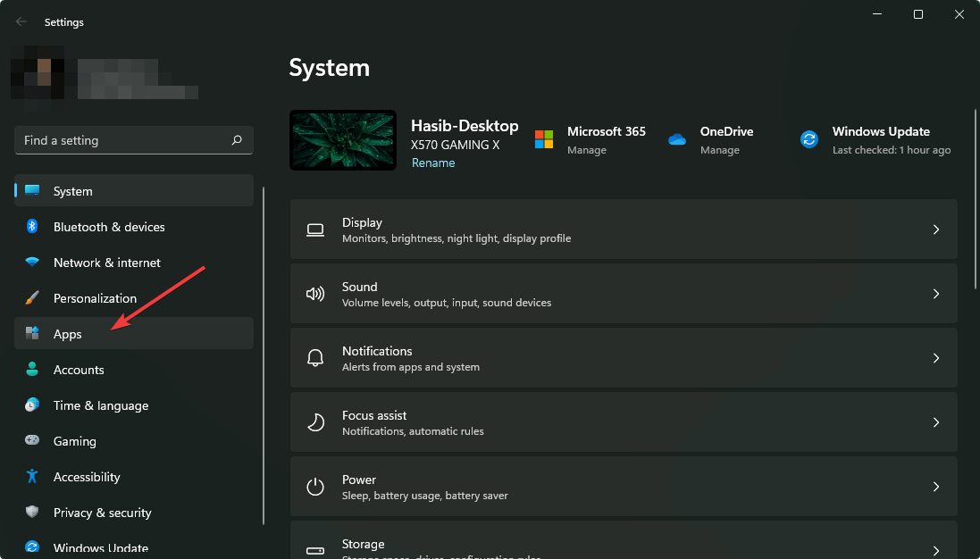
Task: Expand the Focus assist row chevron
Action: pos(935,422)
